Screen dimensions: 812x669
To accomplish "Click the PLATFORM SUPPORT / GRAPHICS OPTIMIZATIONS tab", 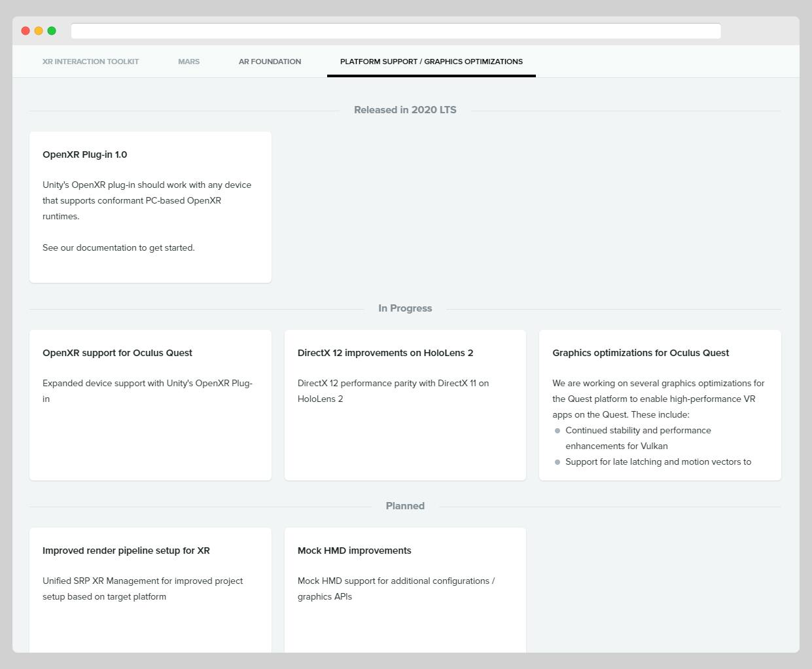I will 431,62.
